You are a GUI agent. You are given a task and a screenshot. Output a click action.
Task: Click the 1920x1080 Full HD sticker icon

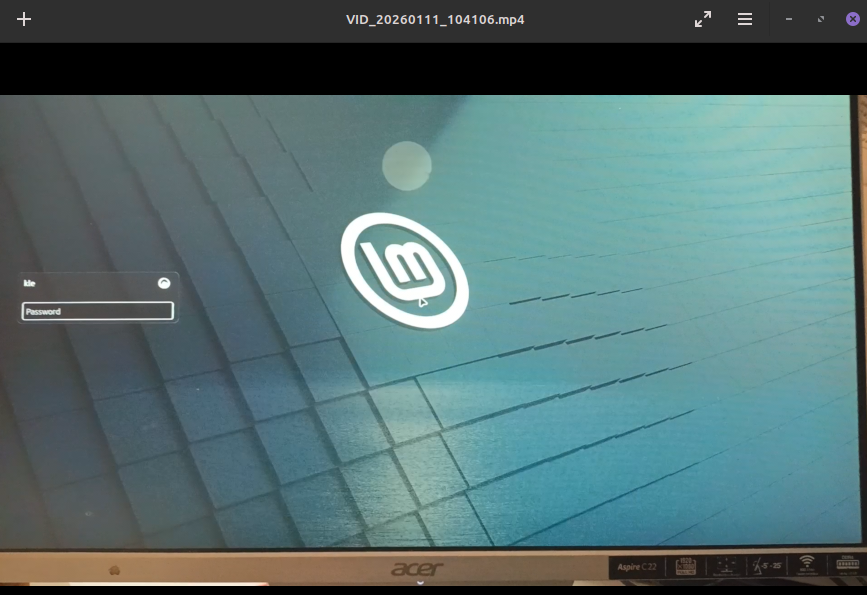click(686, 567)
